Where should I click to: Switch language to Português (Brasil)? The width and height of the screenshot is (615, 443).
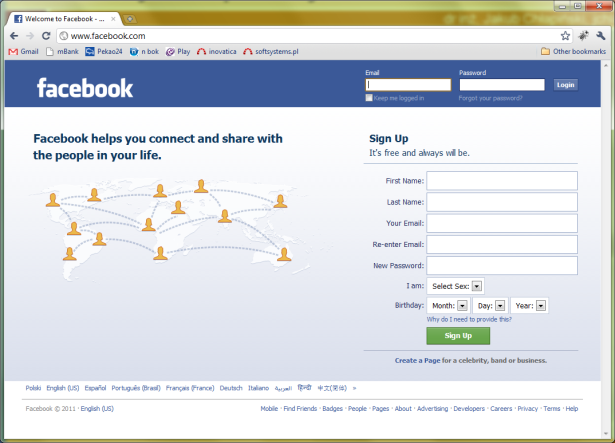pyautogui.click(x=136, y=388)
